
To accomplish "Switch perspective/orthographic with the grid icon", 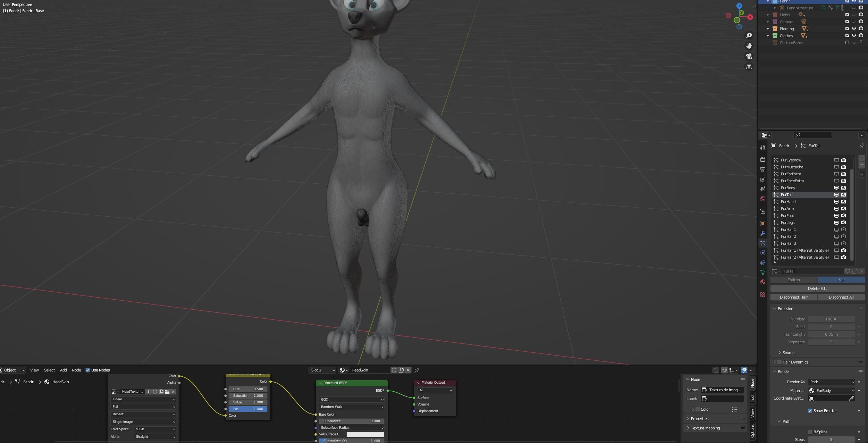I will 749,67.
